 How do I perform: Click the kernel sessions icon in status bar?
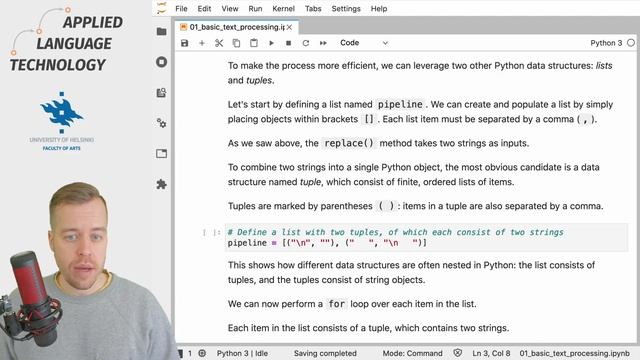[202, 353]
